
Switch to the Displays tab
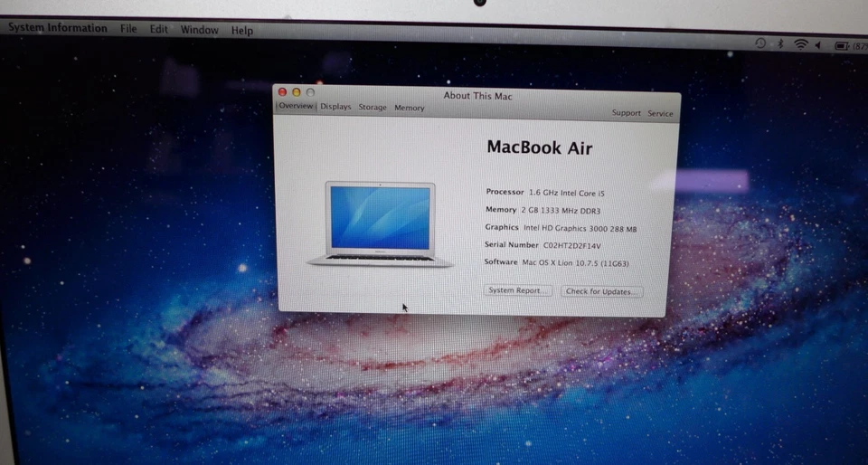click(x=335, y=107)
